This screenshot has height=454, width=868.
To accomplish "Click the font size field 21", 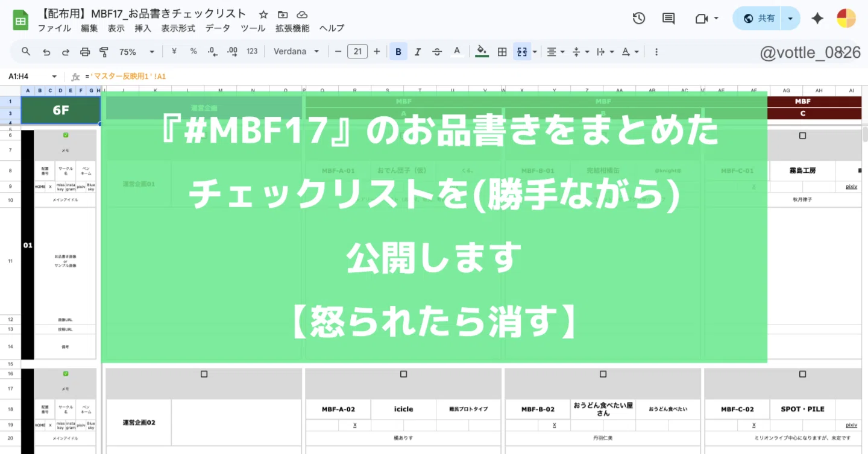I will (357, 52).
